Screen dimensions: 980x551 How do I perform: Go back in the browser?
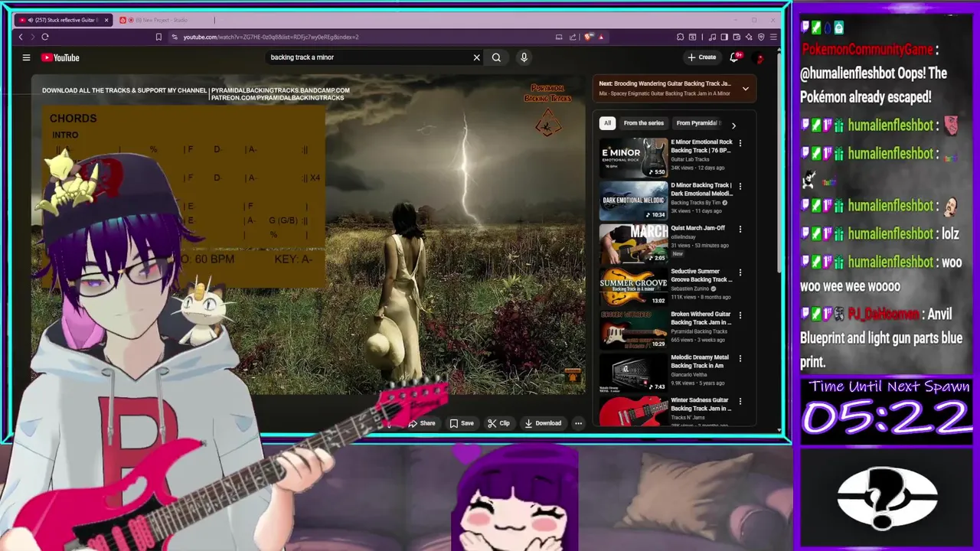coord(21,37)
